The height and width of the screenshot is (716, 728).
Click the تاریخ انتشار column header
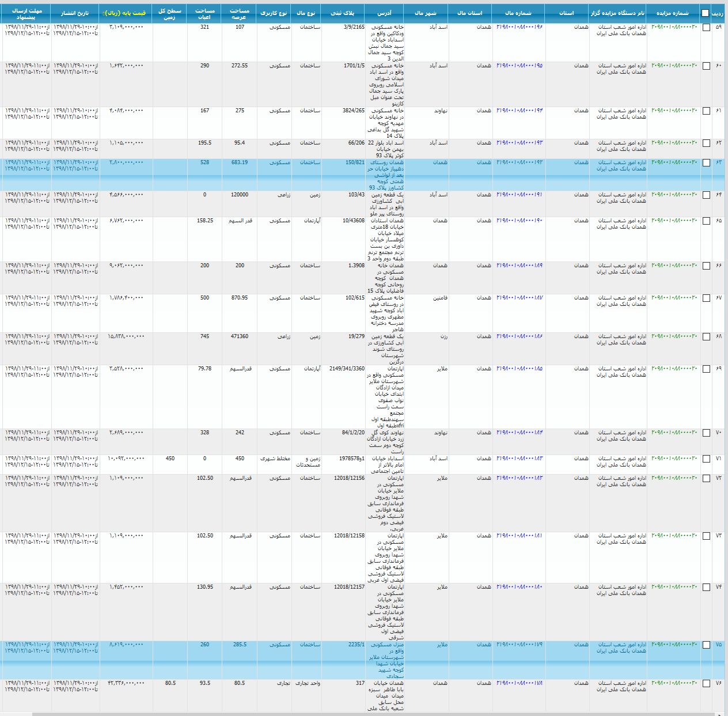coord(75,13)
